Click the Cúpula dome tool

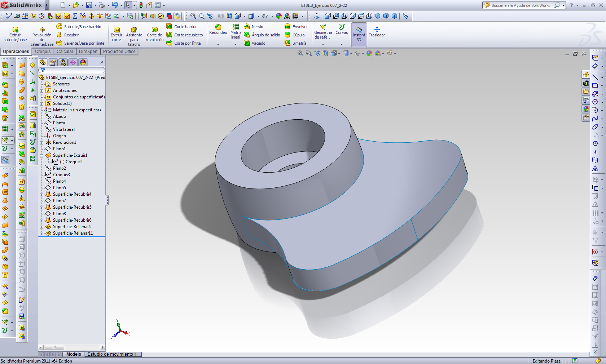coord(295,35)
